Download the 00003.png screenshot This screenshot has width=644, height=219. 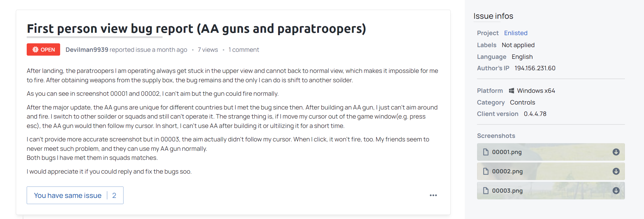616,191
